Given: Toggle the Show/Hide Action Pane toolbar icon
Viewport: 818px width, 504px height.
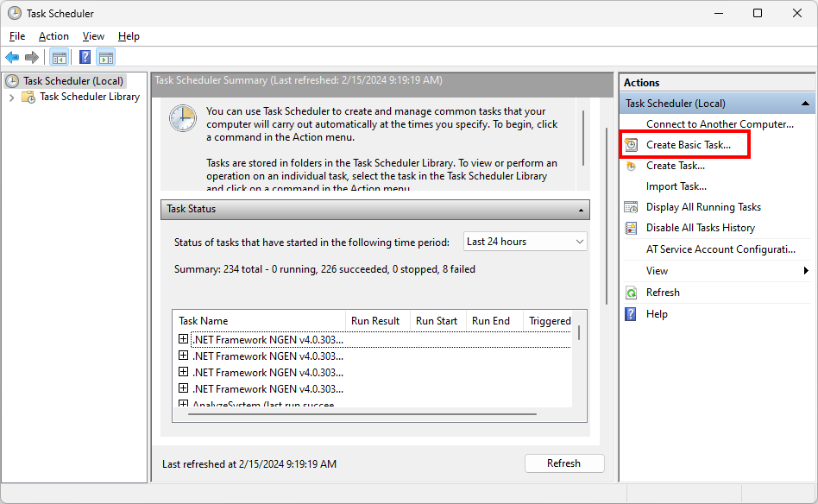Looking at the screenshot, I should coord(106,58).
